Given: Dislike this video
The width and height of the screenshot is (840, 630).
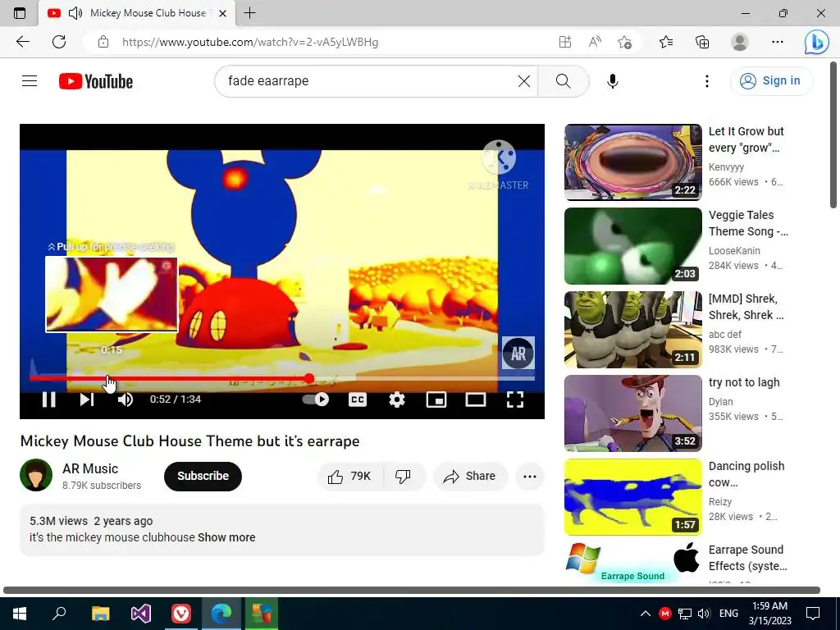Looking at the screenshot, I should point(403,477).
